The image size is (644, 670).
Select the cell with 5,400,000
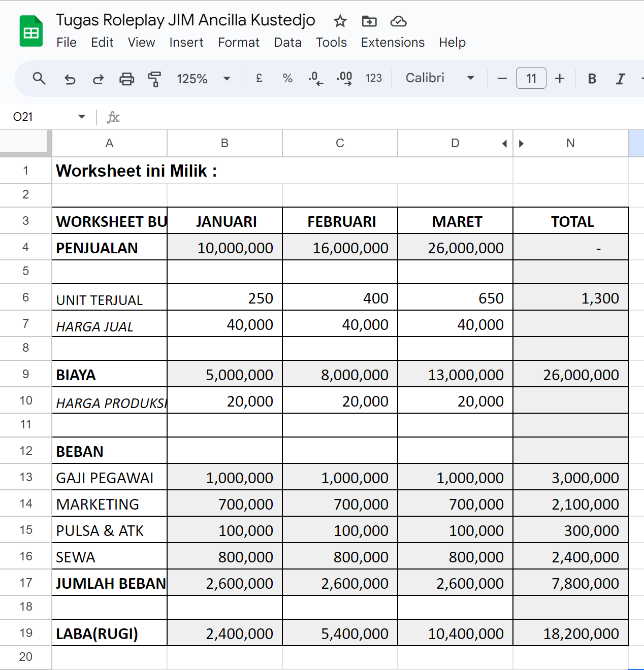click(340, 633)
